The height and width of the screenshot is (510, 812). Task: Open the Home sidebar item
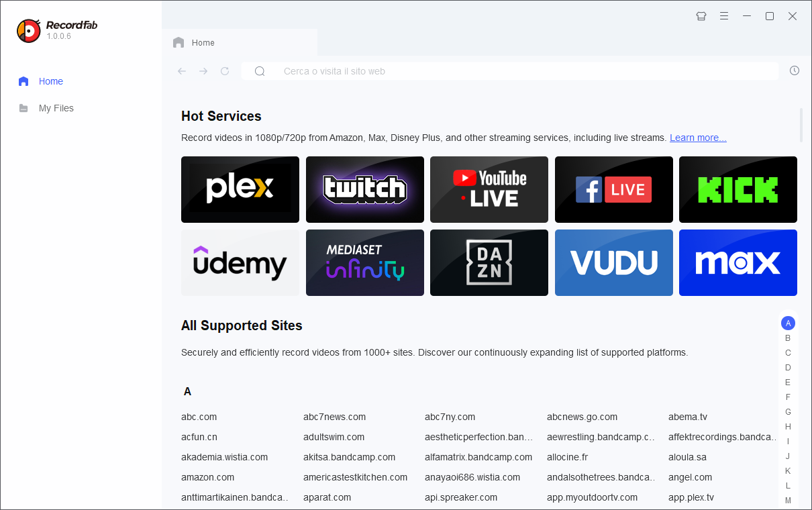point(41,81)
